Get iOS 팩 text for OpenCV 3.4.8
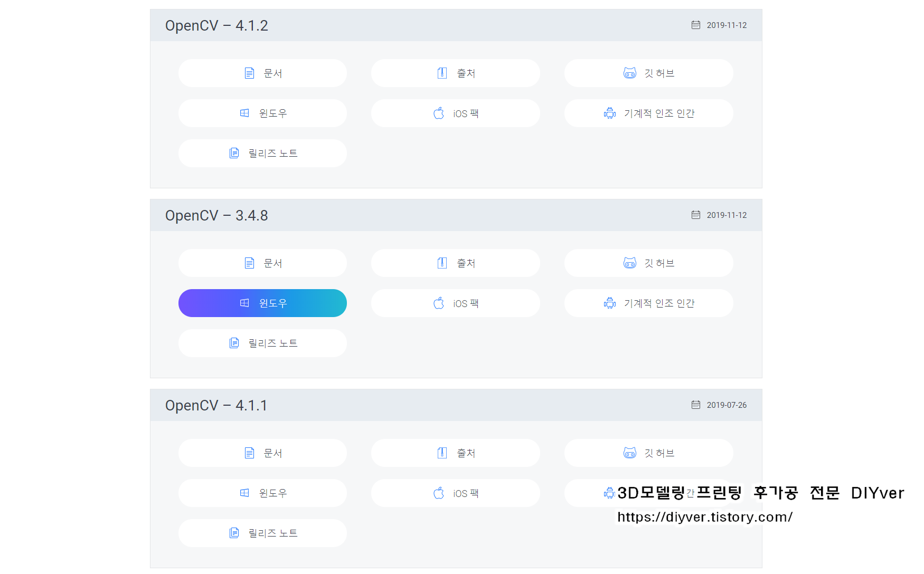The image size is (924, 574). 466,303
